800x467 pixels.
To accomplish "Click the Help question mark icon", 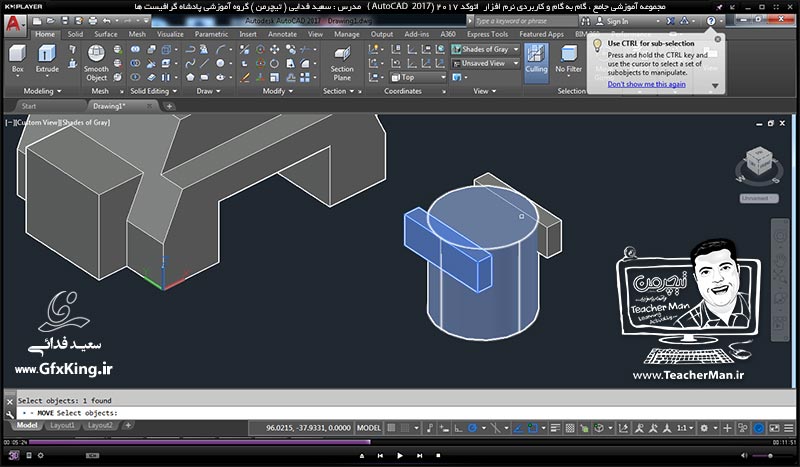I will tap(711, 21).
